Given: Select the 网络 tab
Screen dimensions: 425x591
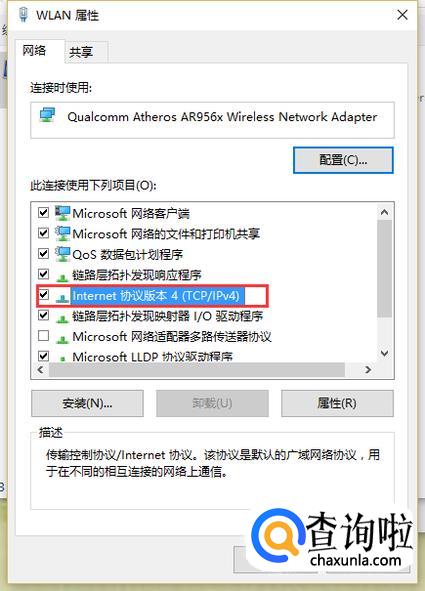Looking at the screenshot, I should 34,50.
